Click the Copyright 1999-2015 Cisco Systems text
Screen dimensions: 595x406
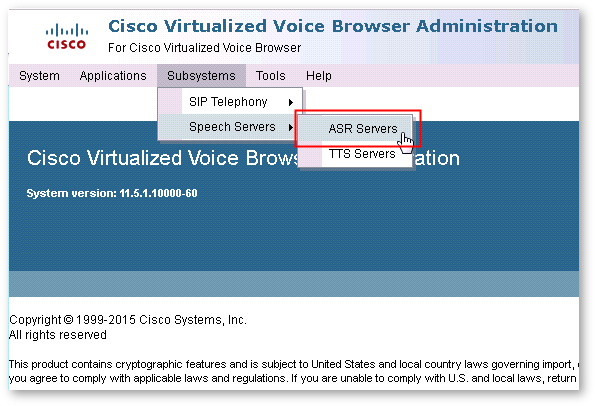pos(128,320)
